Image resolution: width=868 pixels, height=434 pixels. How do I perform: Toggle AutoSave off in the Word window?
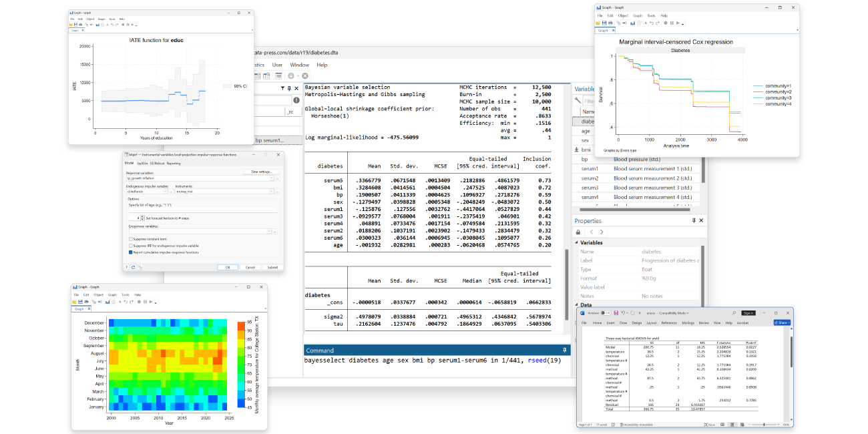[606, 312]
